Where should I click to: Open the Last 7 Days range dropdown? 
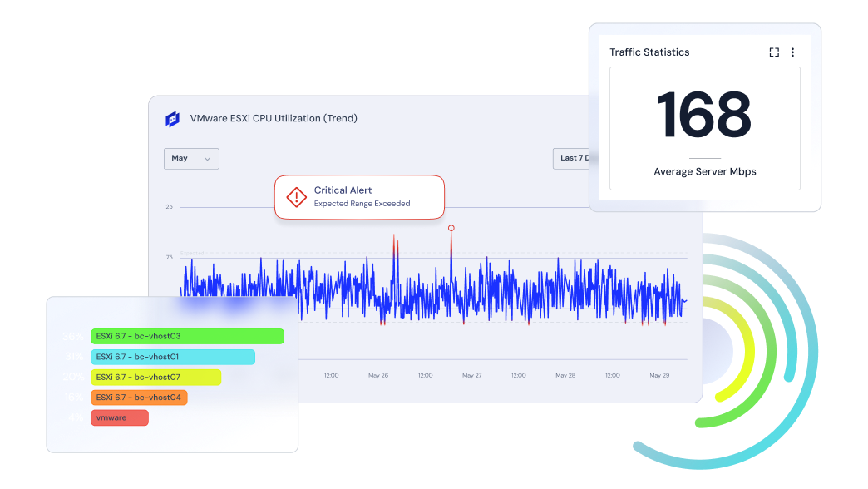(x=571, y=158)
